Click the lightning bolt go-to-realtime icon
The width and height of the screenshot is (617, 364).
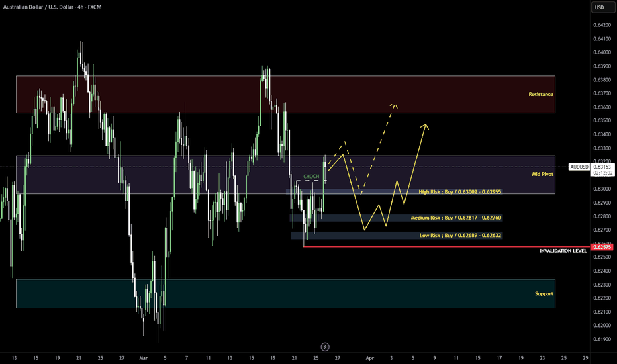point(325,347)
